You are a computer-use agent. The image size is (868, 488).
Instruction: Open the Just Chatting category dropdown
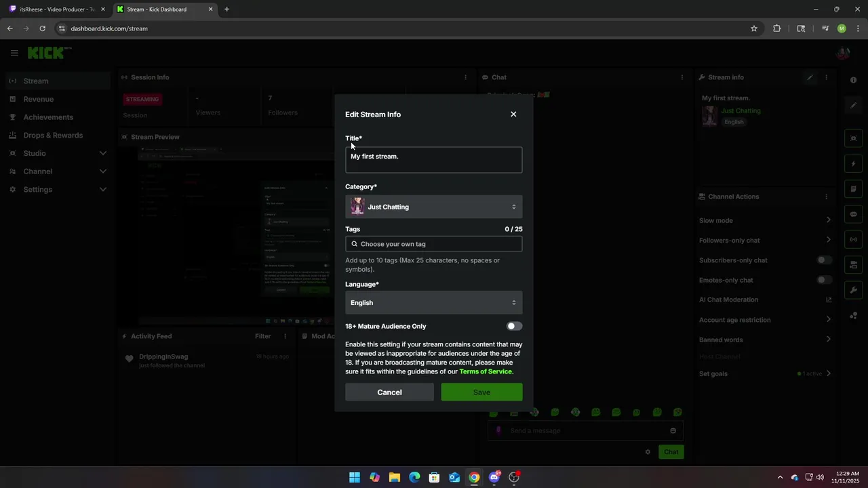[x=434, y=207]
